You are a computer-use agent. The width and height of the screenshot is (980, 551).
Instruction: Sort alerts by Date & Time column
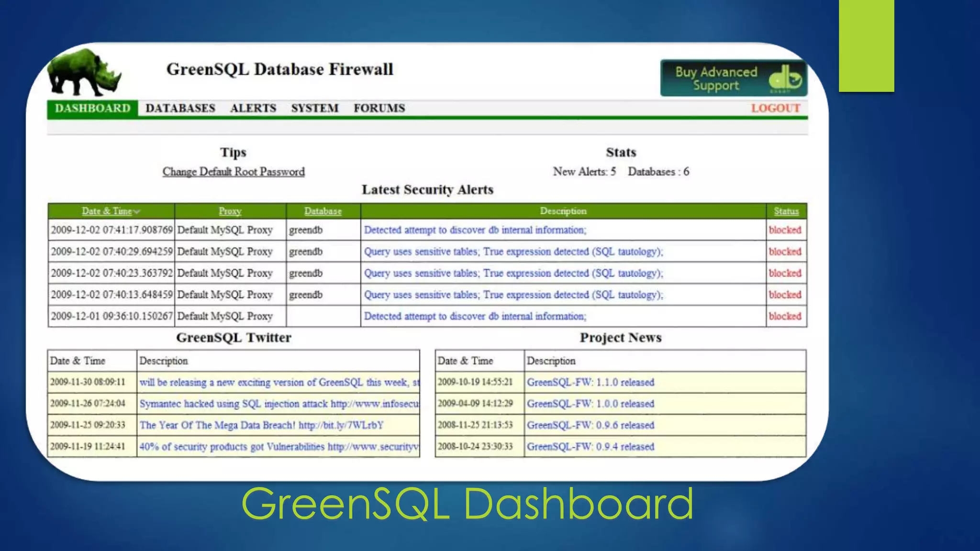[x=107, y=211]
